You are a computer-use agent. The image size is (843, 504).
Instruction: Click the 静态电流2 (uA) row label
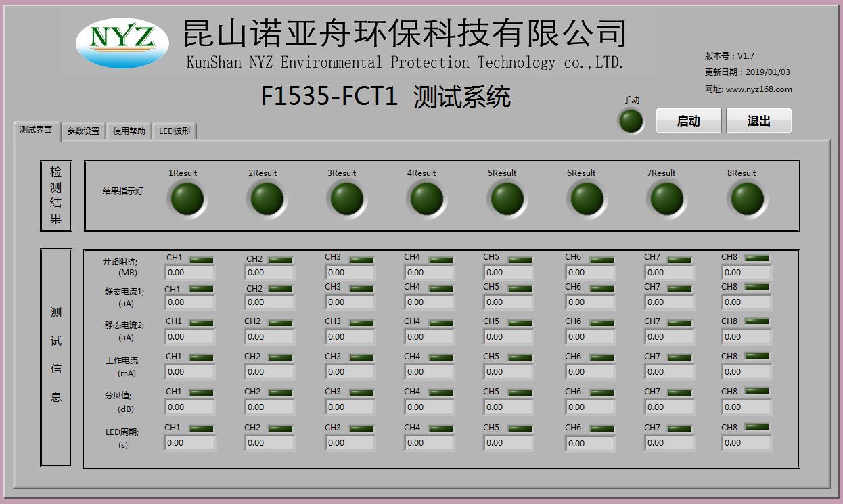124,331
